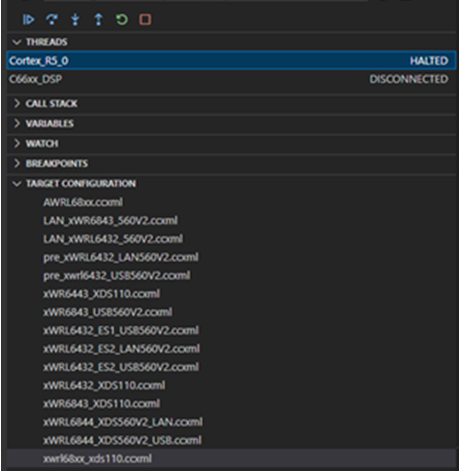The width and height of the screenshot is (459, 471).
Task: Click the Step Into arrow icon
Action: (x=75, y=20)
